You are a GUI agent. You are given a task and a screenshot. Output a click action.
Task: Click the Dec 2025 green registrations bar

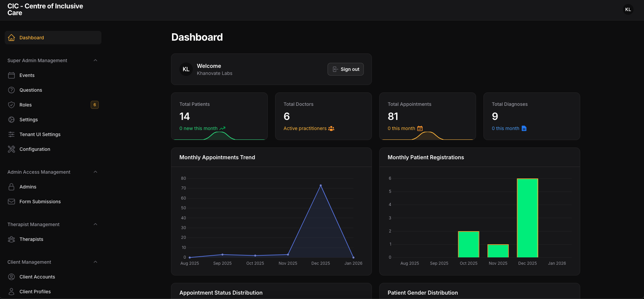[527, 218]
